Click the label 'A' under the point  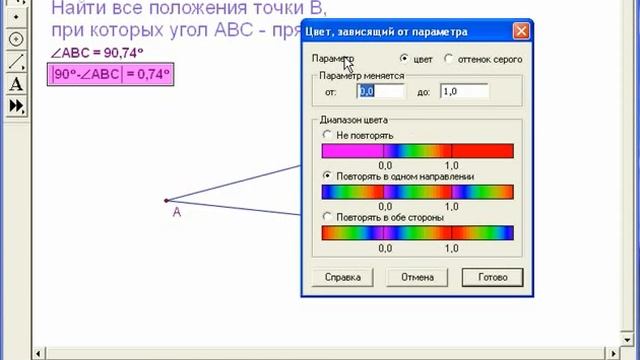tap(176, 212)
